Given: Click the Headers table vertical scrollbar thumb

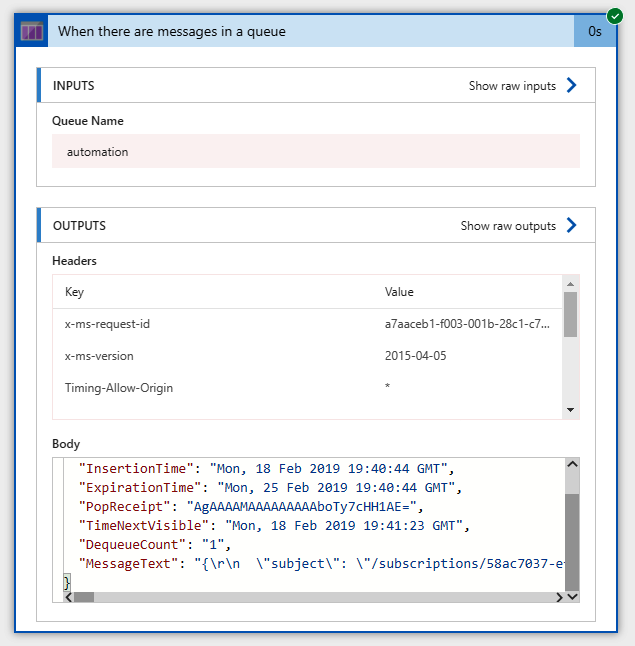Looking at the screenshot, I should coord(570,314).
